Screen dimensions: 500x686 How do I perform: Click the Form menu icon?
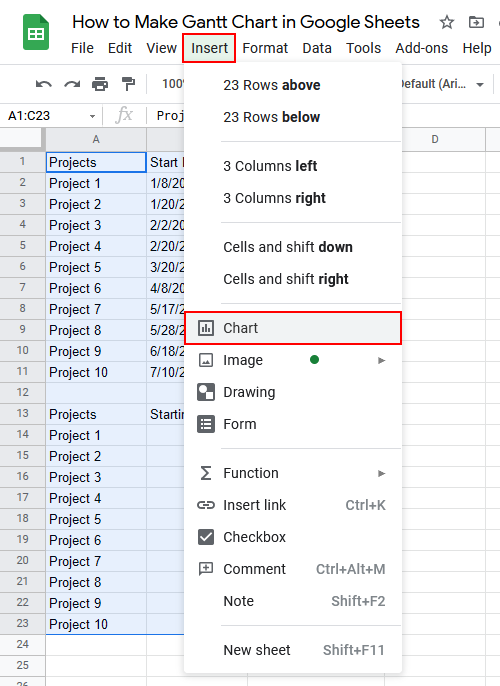pos(206,424)
